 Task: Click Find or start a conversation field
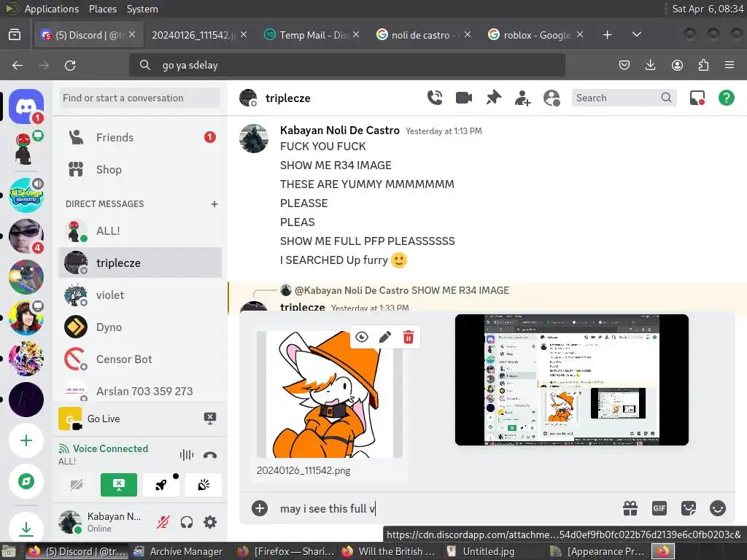140,98
